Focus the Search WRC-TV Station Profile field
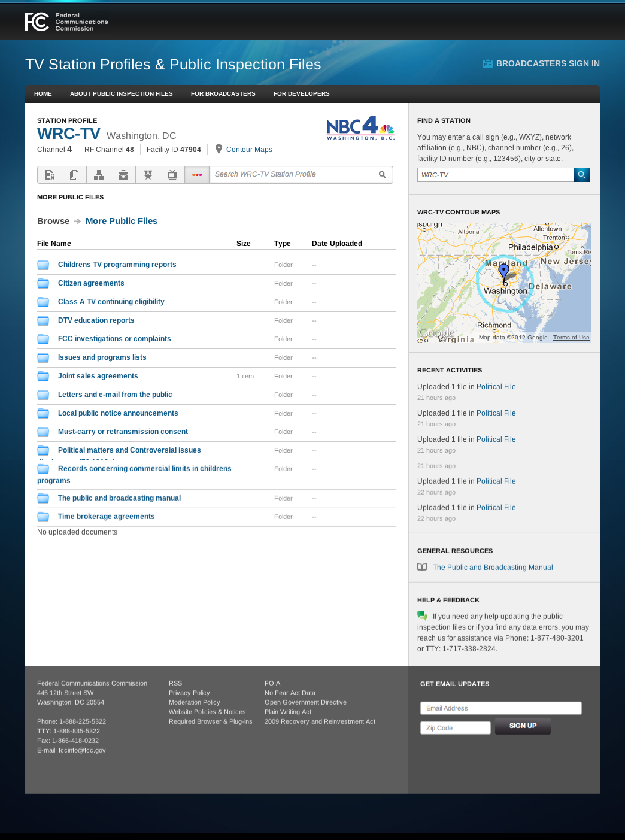Image resolution: width=625 pixels, height=840 pixels. click(x=293, y=175)
